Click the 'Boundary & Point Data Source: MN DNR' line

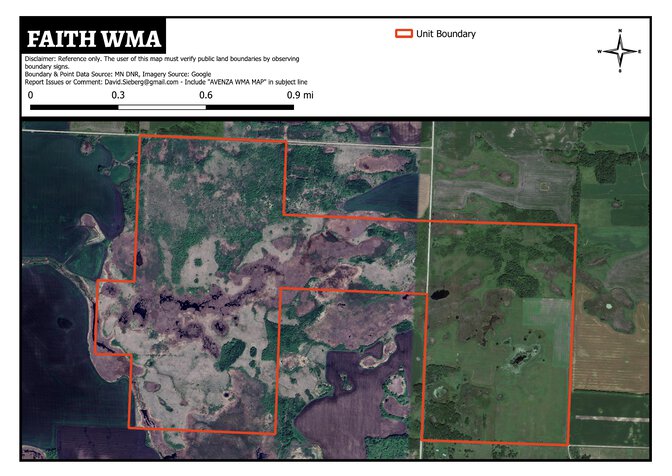point(118,74)
